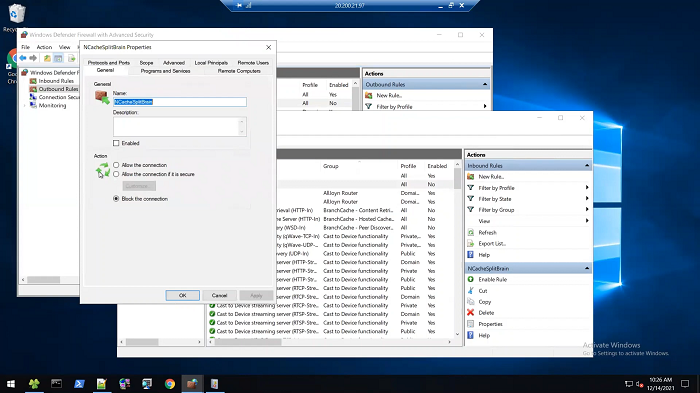Image resolution: width=700 pixels, height=393 pixels.
Task: Click the Description text box
Action: [179, 126]
